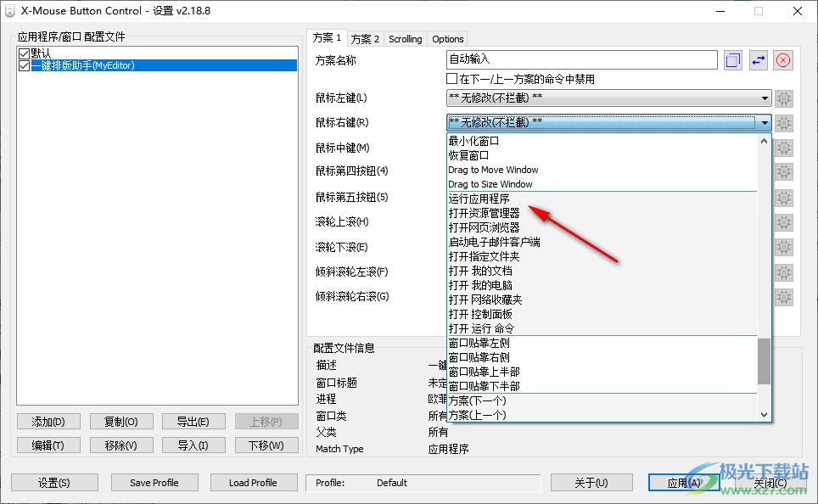Select Drag to Size Window option
The width and height of the screenshot is (818, 504).
coord(602,184)
